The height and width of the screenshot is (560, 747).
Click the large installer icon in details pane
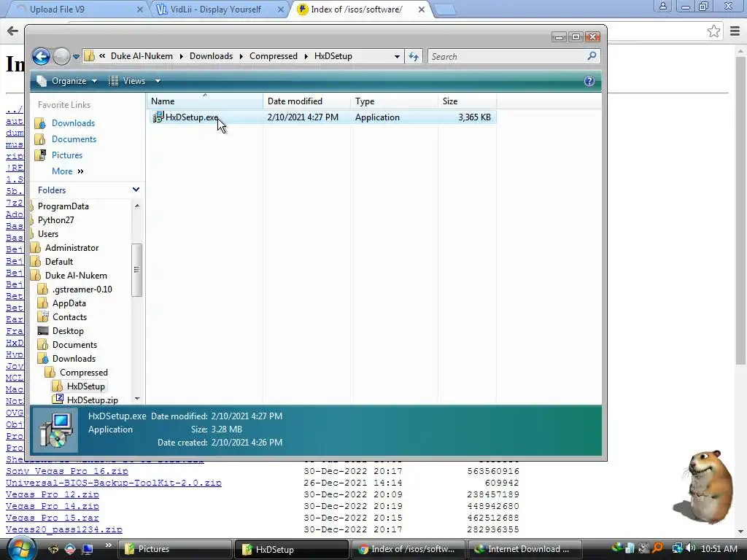pos(56,429)
